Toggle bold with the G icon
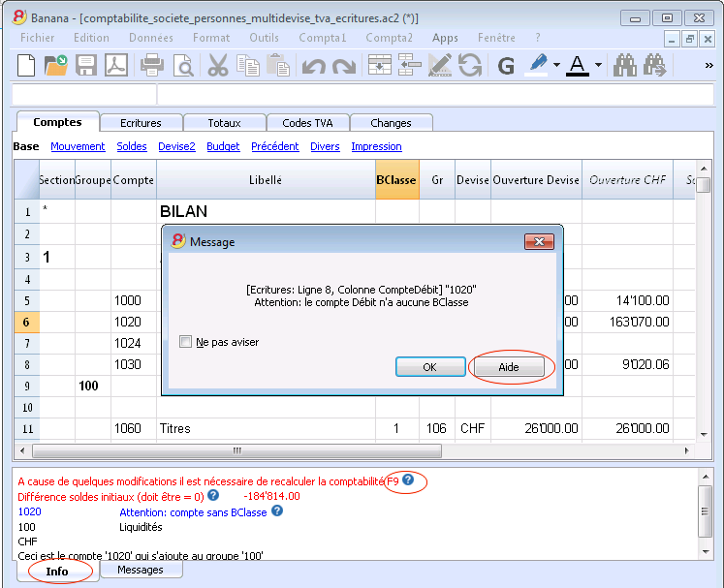Screen dimensions: 724x588 [x=506, y=66]
